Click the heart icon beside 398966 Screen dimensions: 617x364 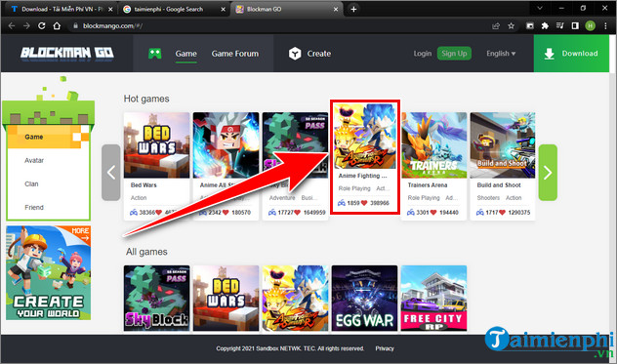tap(364, 203)
